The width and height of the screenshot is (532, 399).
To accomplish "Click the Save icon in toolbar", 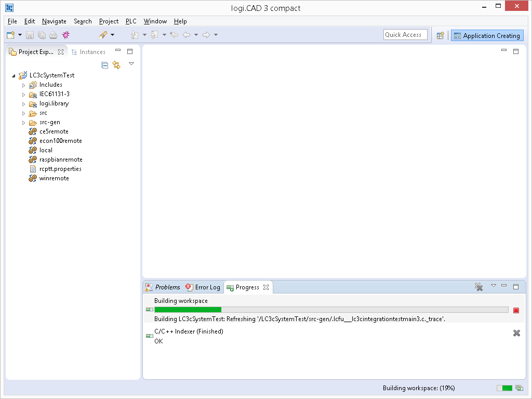I will [x=30, y=35].
